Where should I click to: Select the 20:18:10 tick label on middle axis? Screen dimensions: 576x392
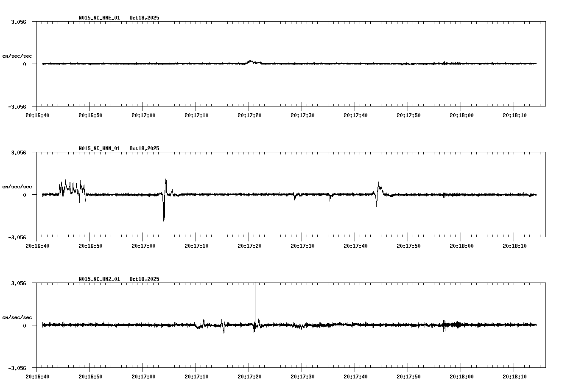pyautogui.click(x=515, y=245)
